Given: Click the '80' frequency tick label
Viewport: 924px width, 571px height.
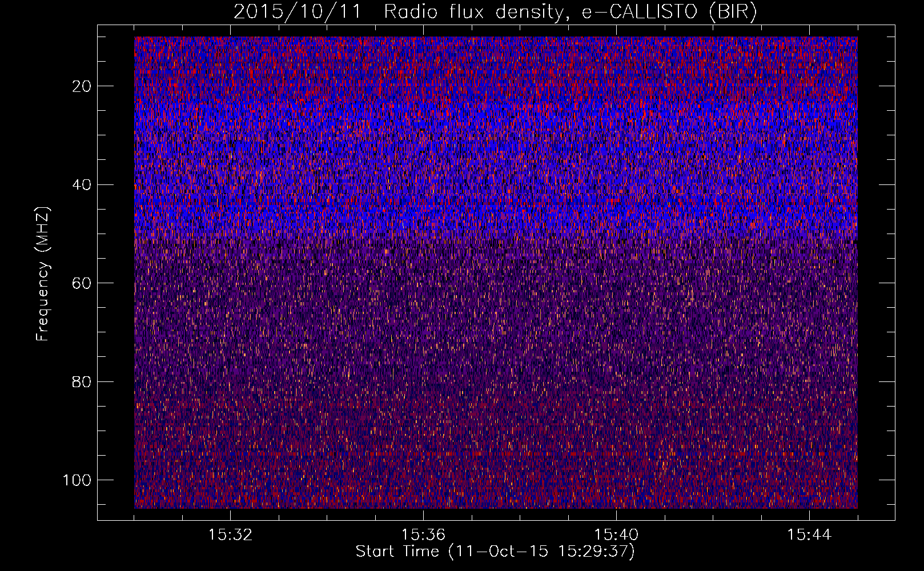Looking at the screenshot, I should [82, 381].
